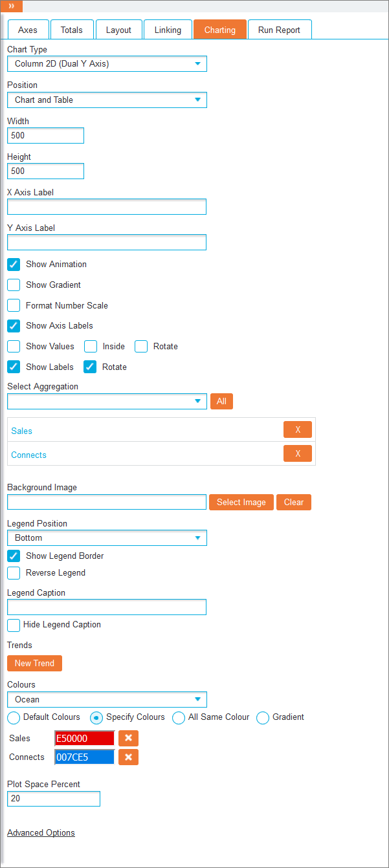The width and height of the screenshot is (389, 868).
Task: Open the Colours palette dropdown showing Ocean
Action: click(107, 700)
